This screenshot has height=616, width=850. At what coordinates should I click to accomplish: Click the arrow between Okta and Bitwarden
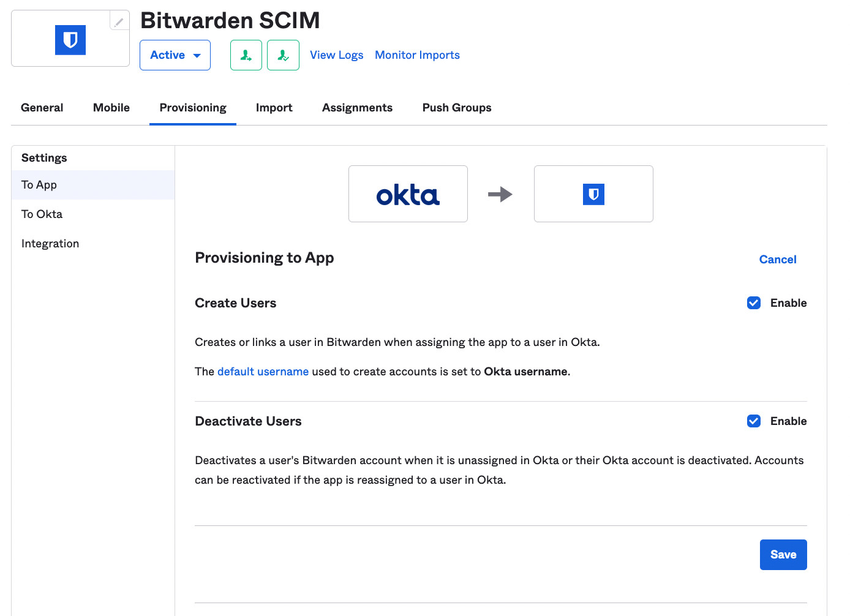point(500,195)
